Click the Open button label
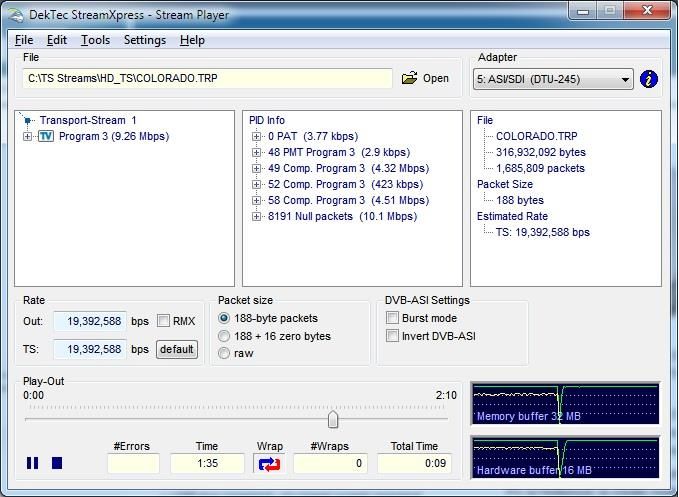 436,78
